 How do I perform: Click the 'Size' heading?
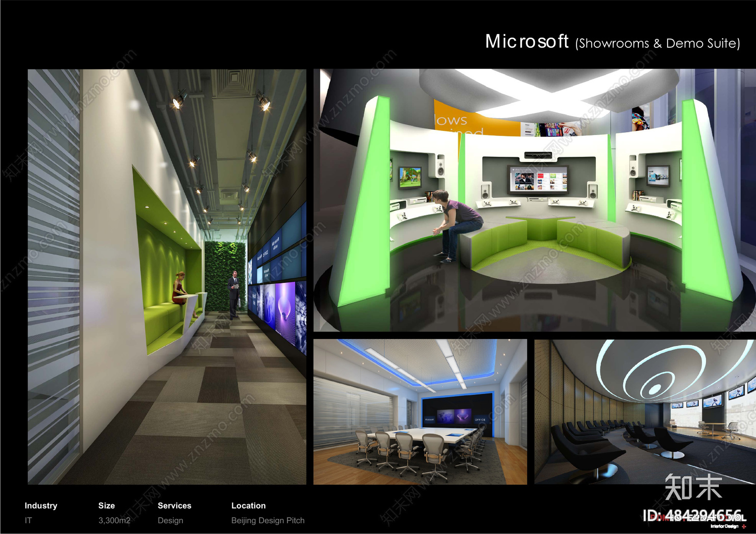click(107, 506)
